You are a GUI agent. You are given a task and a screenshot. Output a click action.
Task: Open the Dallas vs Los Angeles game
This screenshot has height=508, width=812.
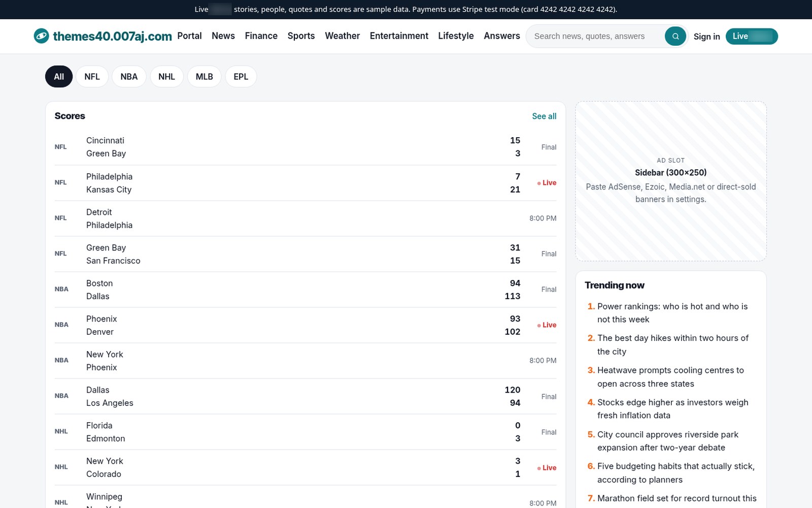[306, 396]
